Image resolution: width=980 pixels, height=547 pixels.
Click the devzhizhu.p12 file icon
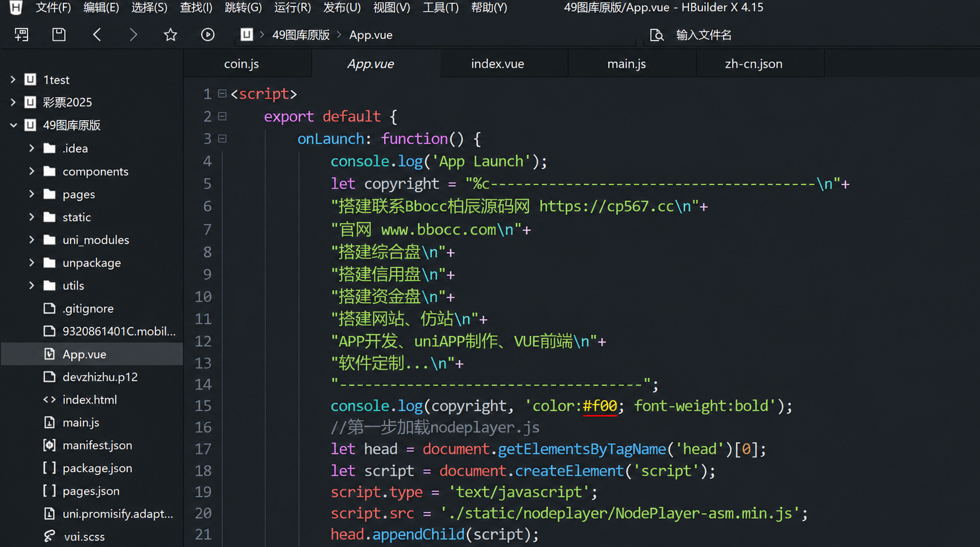click(x=50, y=377)
